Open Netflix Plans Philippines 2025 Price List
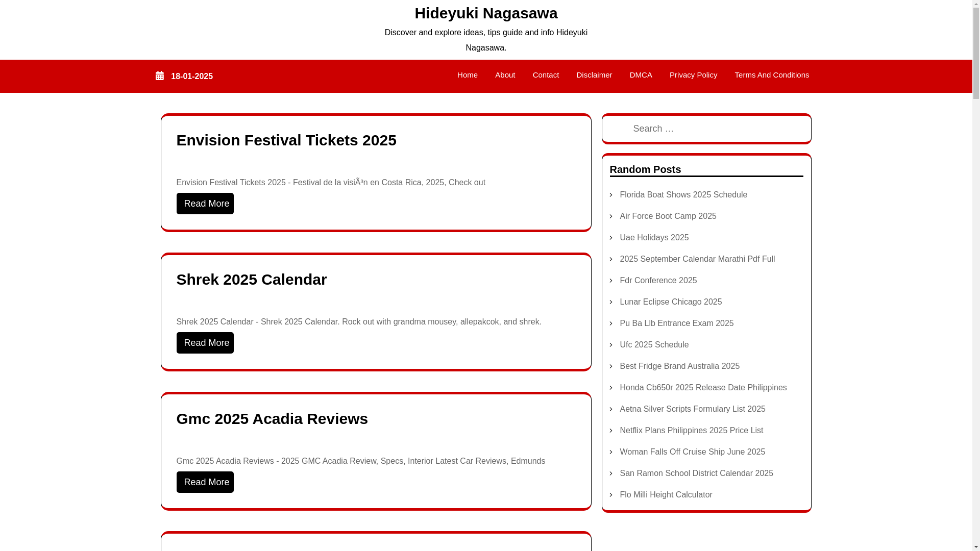This screenshot has height=551, width=980. (x=691, y=431)
